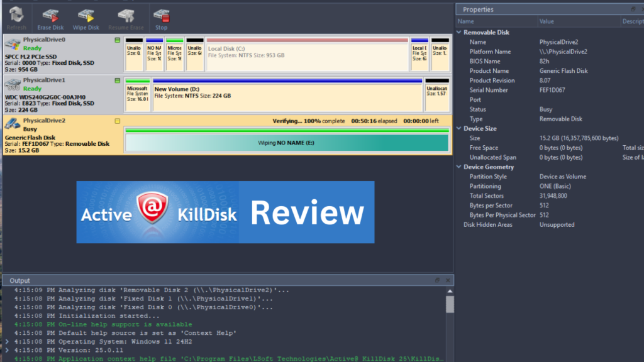This screenshot has height=362, width=644.
Task: Select the Unallocated Span property label
Action: [493, 158]
